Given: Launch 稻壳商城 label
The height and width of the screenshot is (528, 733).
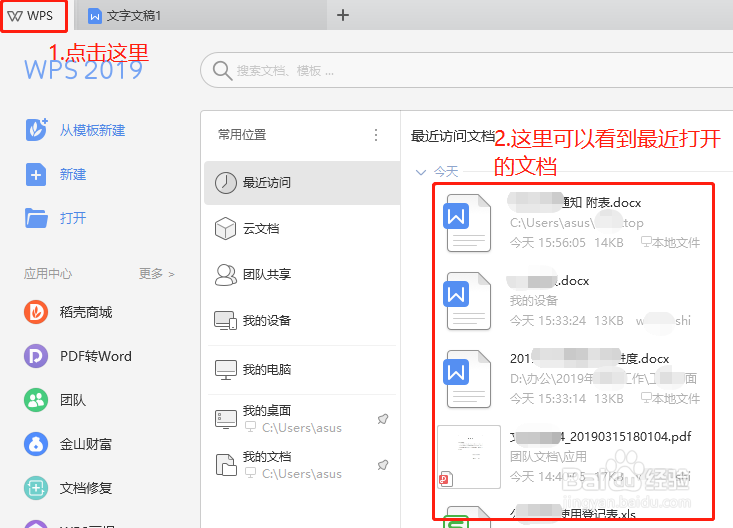Looking at the screenshot, I should pyautogui.click(x=86, y=312).
